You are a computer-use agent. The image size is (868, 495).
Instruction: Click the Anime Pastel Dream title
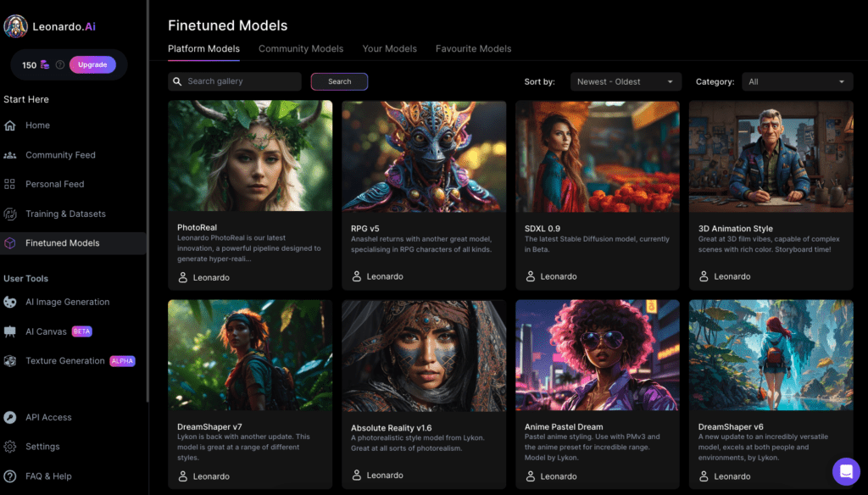point(564,427)
